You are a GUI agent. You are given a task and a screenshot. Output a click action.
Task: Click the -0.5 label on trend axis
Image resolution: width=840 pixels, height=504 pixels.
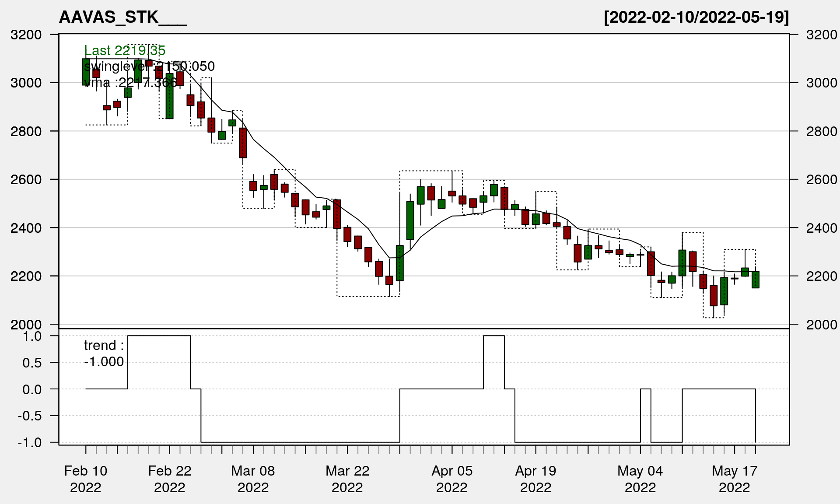[x=30, y=416]
